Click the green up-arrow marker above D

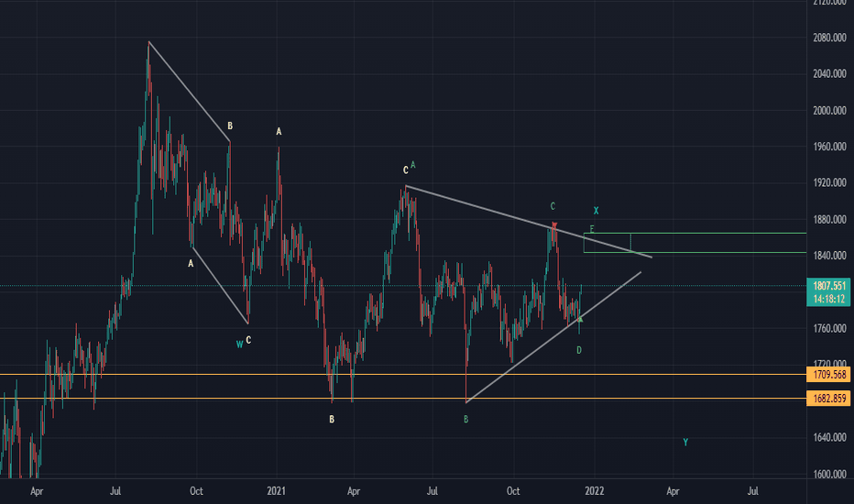[579, 319]
